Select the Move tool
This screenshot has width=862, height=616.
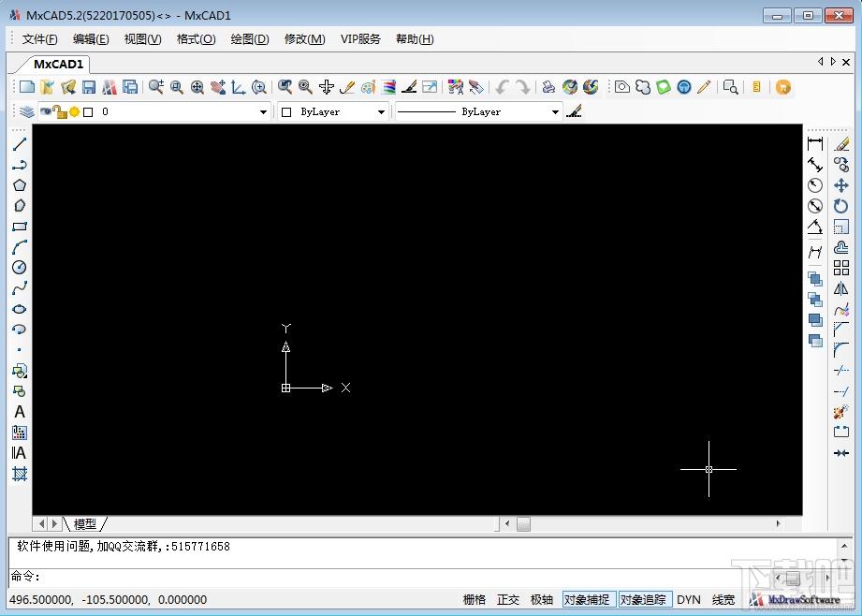(841, 185)
